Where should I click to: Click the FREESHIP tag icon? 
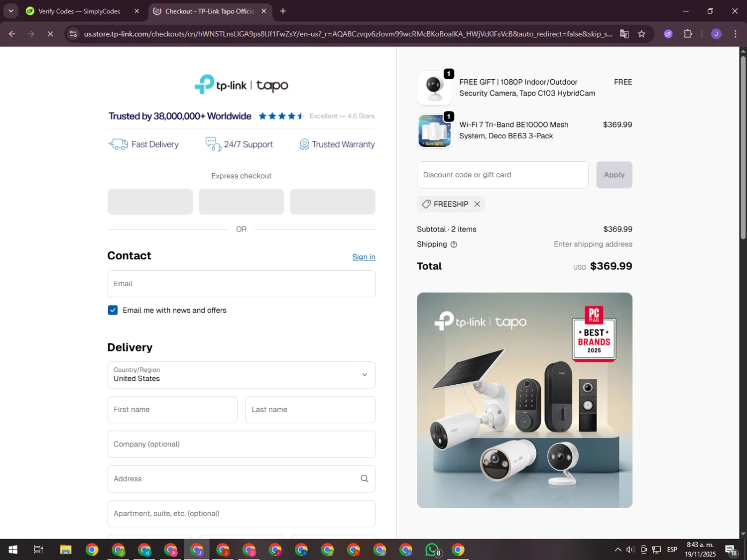426,204
